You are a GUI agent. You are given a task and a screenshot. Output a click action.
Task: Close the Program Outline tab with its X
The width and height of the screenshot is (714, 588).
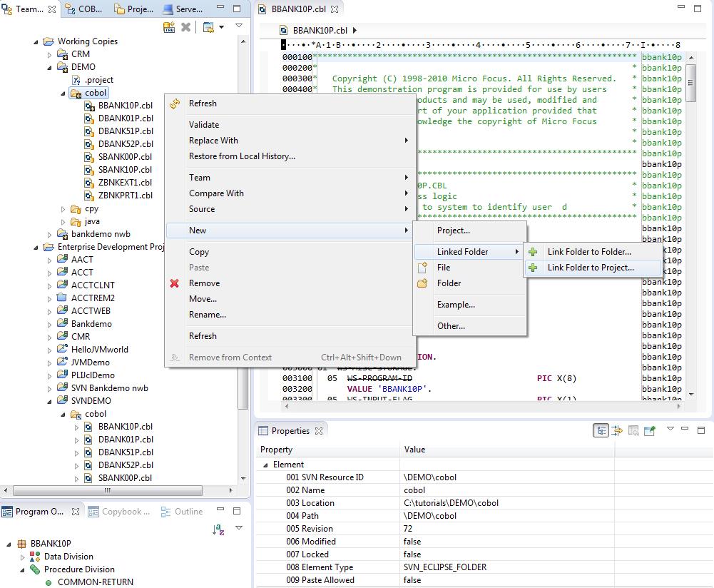[x=76, y=512]
